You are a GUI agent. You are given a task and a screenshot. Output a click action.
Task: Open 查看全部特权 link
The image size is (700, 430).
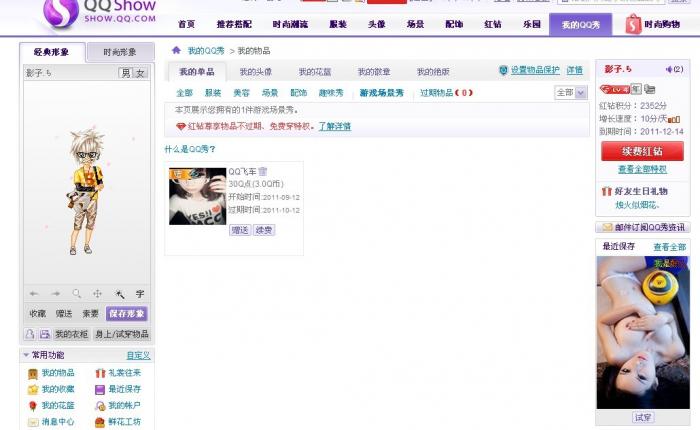point(642,169)
